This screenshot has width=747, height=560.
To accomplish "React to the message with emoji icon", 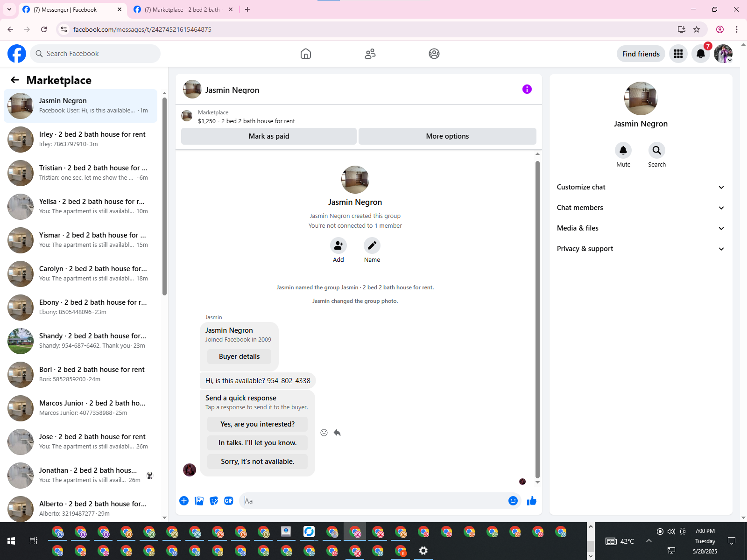I will click(x=324, y=433).
